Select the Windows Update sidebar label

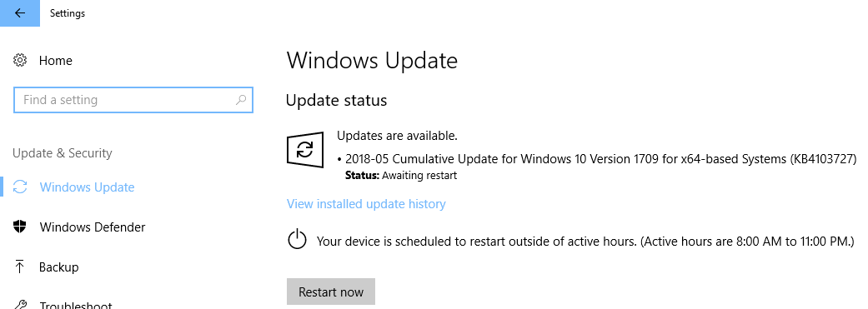tap(87, 187)
